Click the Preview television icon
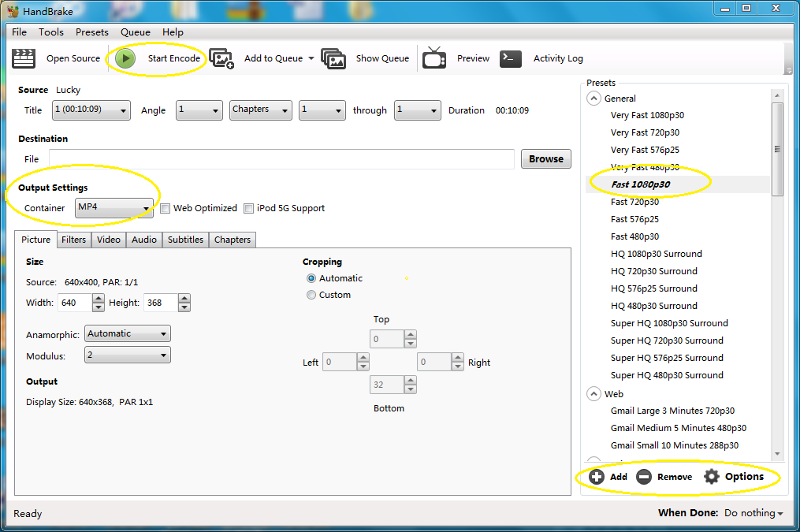 point(434,58)
